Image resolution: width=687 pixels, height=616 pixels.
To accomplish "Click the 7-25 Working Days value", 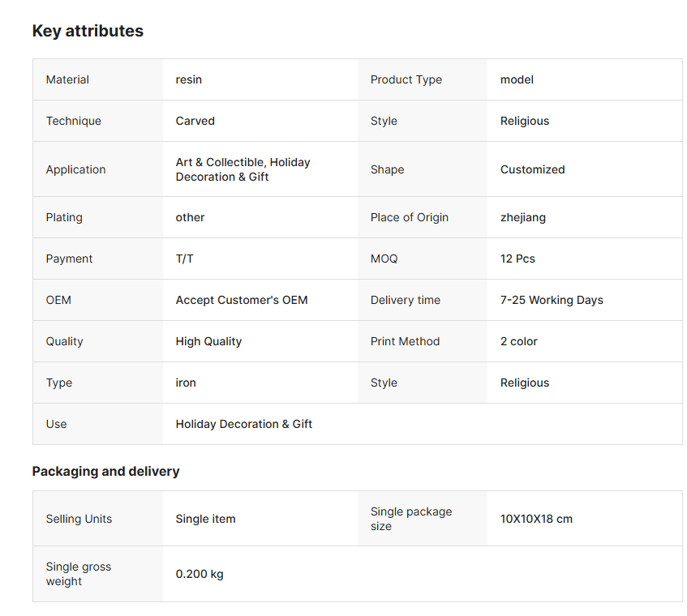I will pos(552,300).
